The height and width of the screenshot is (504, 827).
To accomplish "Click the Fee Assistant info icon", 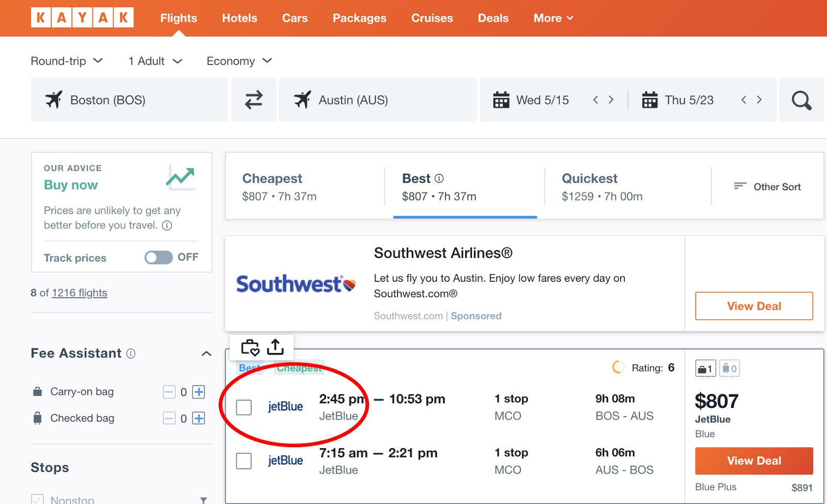I will [131, 354].
